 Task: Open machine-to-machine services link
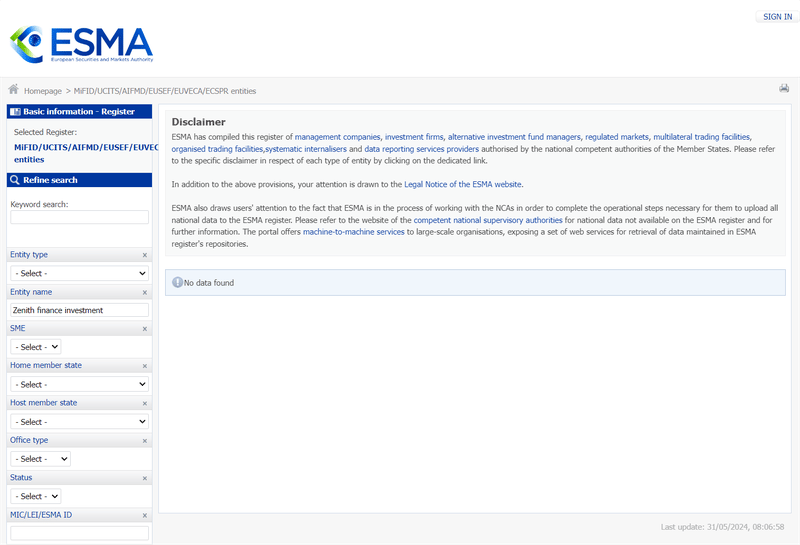[x=354, y=232]
